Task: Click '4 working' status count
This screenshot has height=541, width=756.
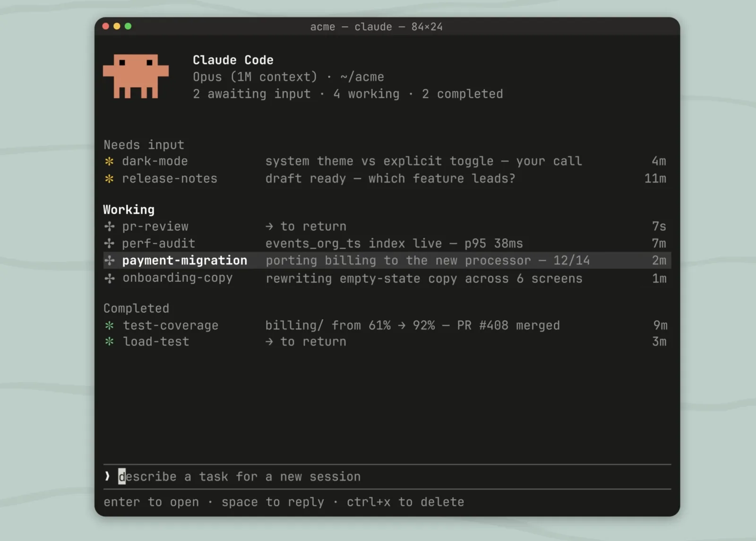Action: pos(366,94)
